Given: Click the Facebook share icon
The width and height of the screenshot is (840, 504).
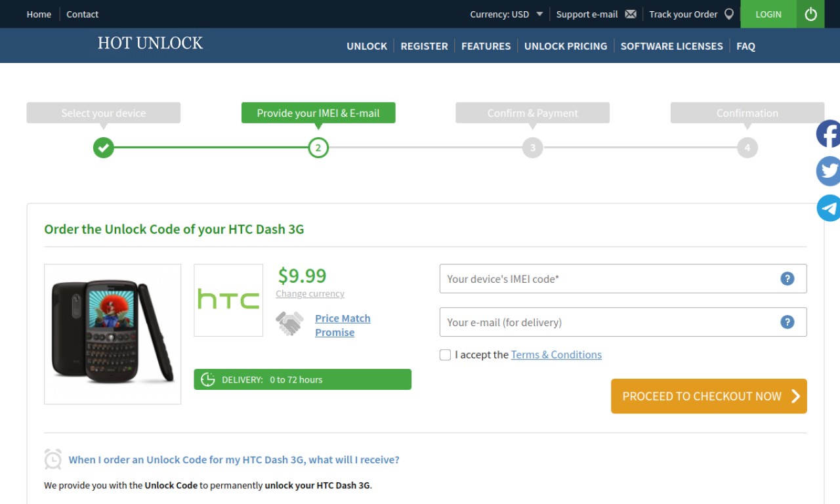Looking at the screenshot, I should (828, 134).
